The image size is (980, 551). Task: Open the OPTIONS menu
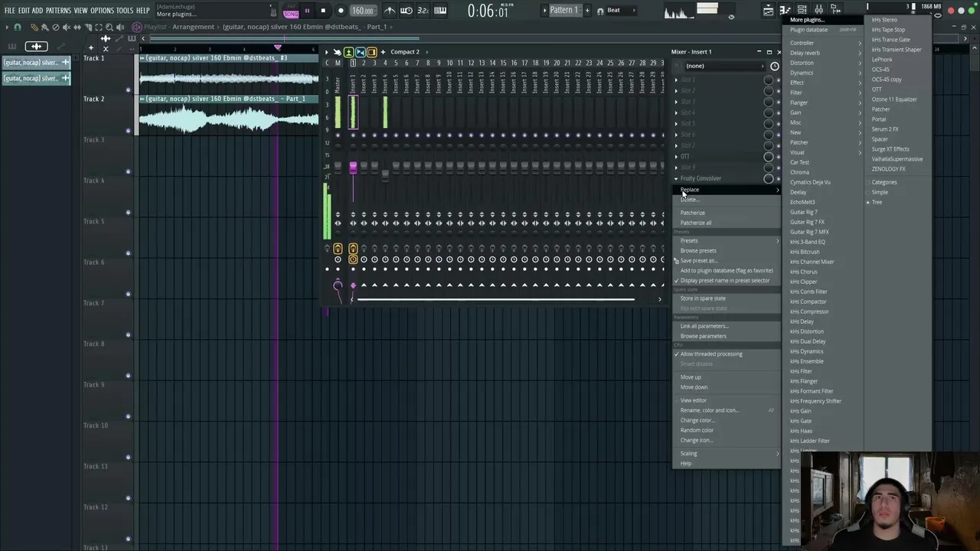tap(102, 11)
